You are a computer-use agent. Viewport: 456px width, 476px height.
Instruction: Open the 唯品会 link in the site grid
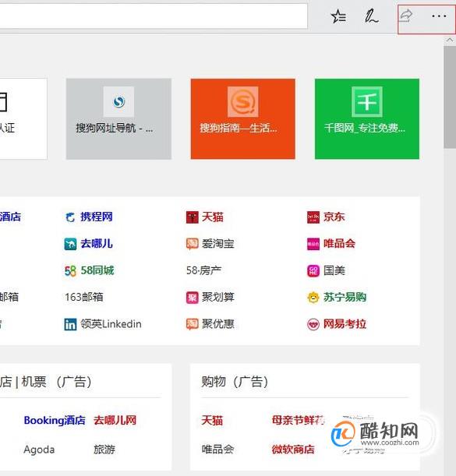339,244
